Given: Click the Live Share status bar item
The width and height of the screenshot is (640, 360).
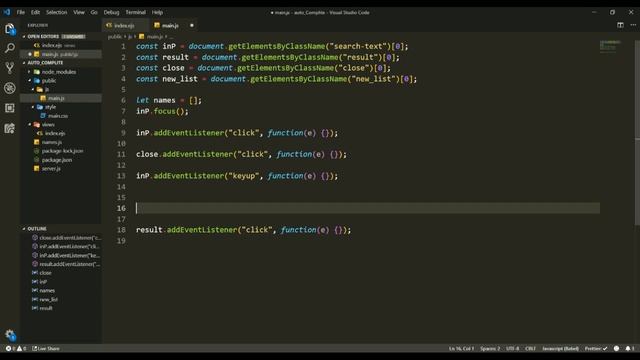Looking at the screenshot, I should pos(46,349).
